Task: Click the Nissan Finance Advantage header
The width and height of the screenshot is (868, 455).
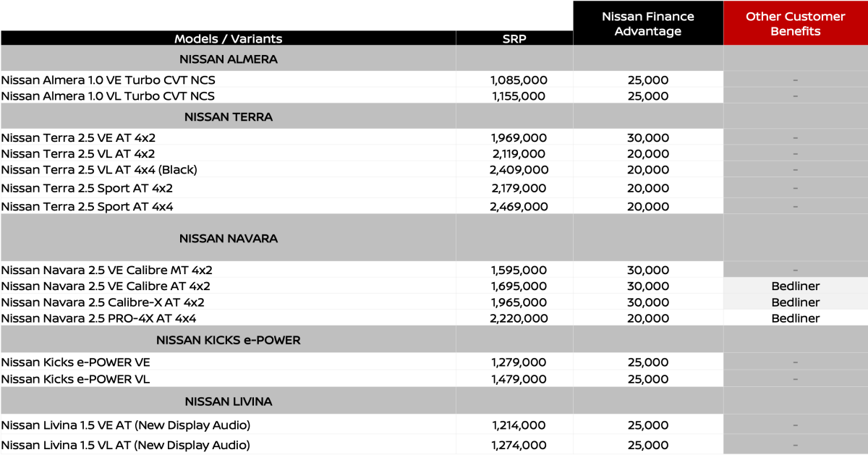Action: pos(648,24)
